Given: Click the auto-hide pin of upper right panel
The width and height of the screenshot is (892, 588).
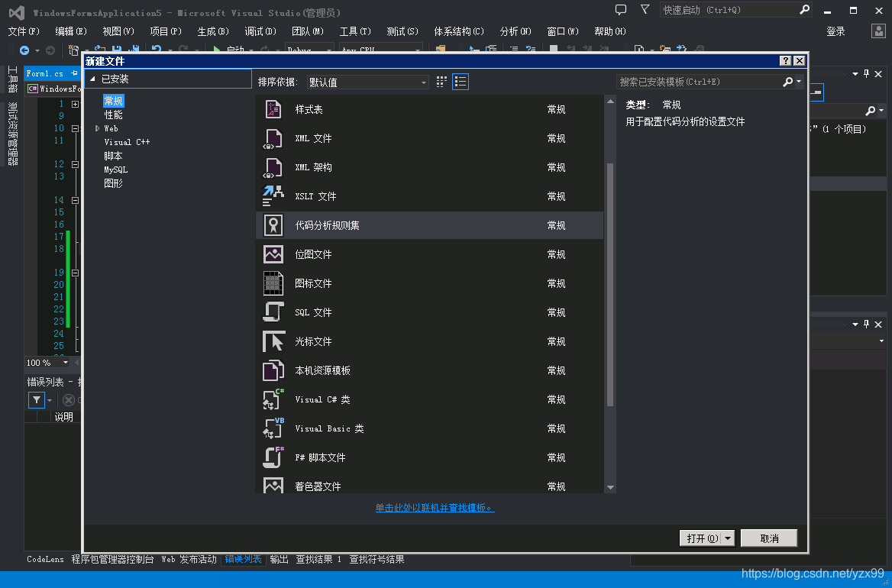Looking at the screenshot, I should [866, 73].
